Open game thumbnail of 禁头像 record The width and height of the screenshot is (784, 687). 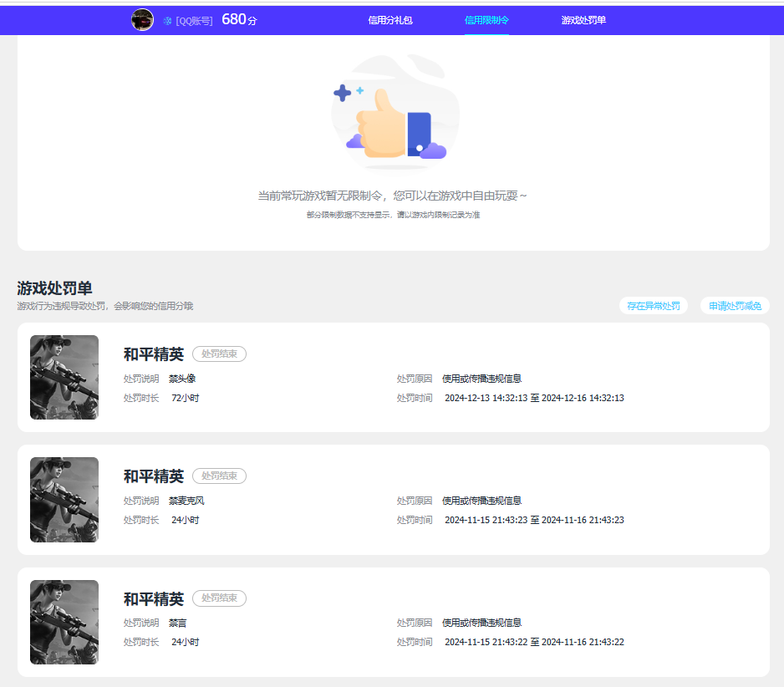click(64, 377)
